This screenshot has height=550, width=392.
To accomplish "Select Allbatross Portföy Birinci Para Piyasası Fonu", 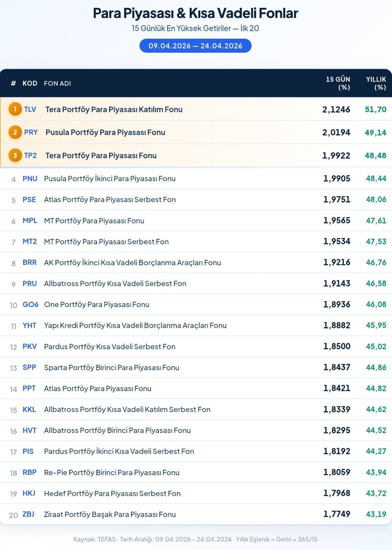I will [117, 430].
